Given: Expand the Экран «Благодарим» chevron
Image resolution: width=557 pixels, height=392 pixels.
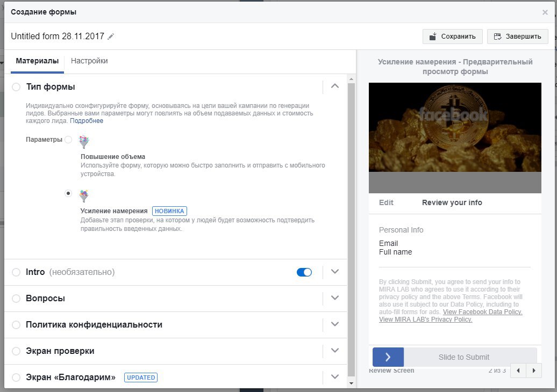Looking at the screenshot, I should coord(334,377).
